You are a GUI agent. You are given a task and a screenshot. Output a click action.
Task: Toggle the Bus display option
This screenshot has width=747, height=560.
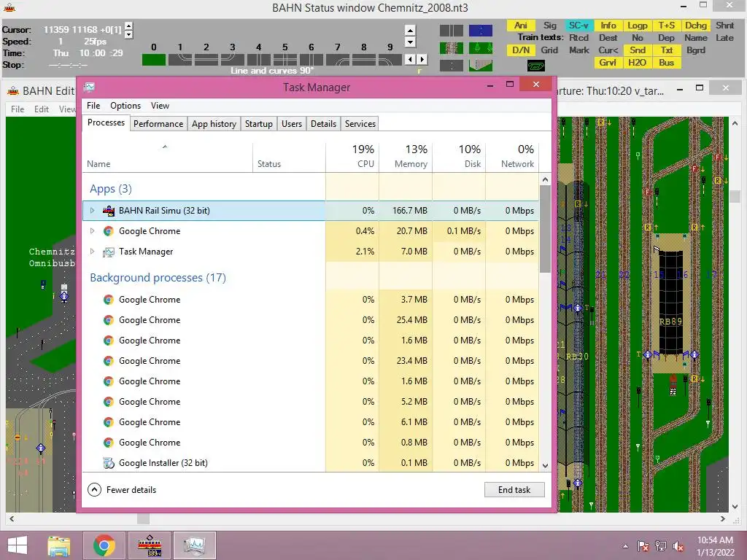click(x=666, y=63)
